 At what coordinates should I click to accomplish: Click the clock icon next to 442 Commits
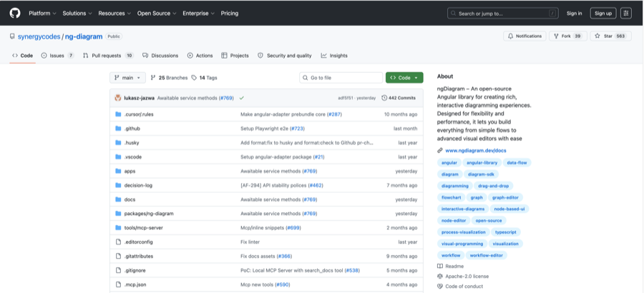coord(384,98)
